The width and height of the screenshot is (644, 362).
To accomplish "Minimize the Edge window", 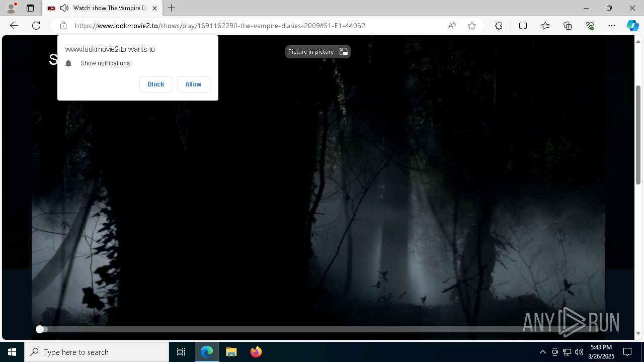I will point(586,8).
